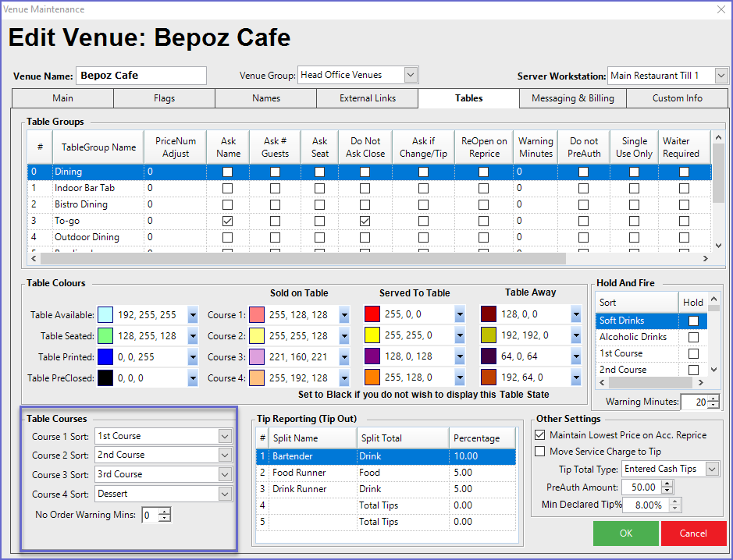Open the Server Workstation dropdown
Viewport: 733px width, 560px height.
click(x=721, y=75)
